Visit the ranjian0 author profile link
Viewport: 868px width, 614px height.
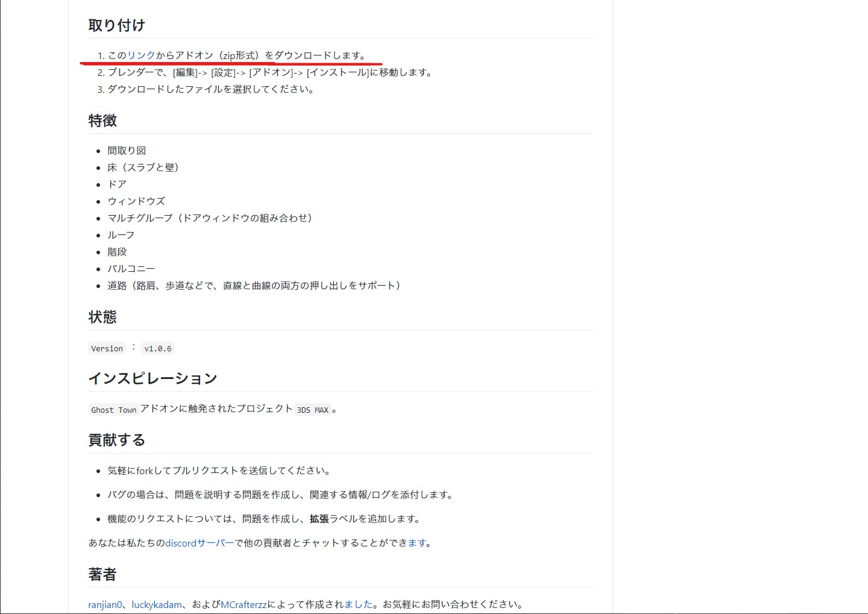(x=105, y=604)
